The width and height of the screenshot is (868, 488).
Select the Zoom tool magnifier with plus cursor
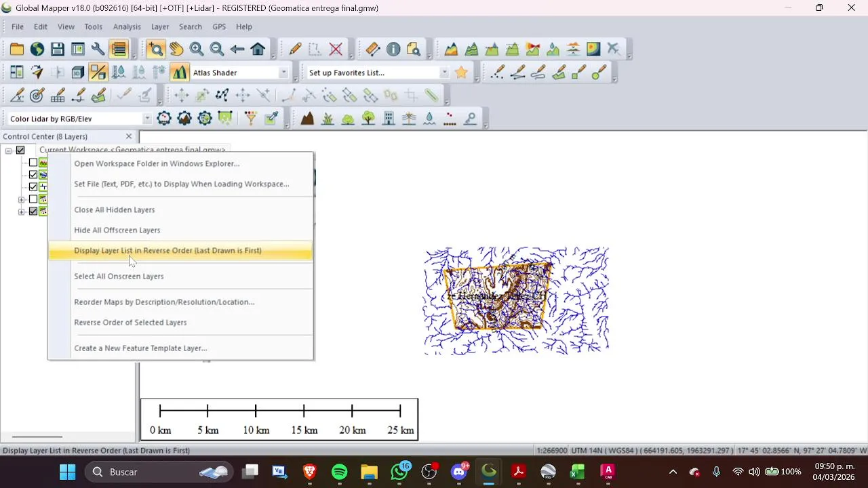tap(156, 49)
